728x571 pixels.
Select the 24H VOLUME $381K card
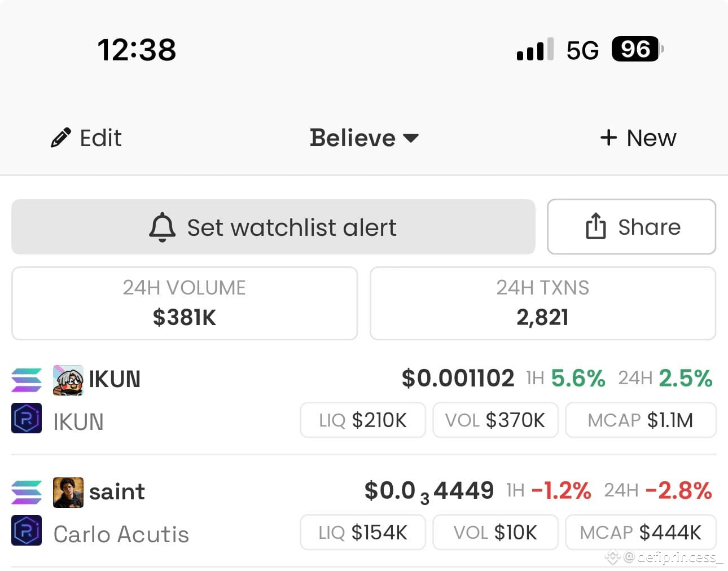click(x=185, y=304)
